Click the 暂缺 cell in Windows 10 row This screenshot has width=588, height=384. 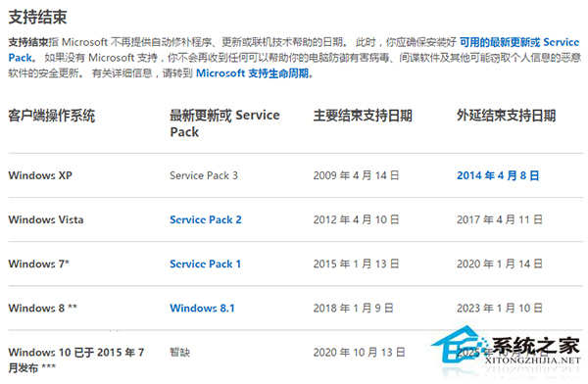pyautogui.click(x=180, y=353)
